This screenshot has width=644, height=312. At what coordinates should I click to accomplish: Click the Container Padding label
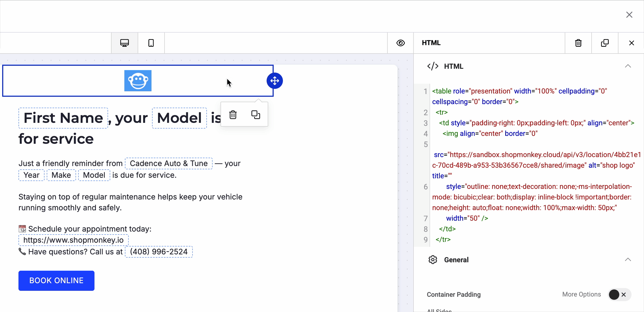pyautogui.click(x=454, y=295)
